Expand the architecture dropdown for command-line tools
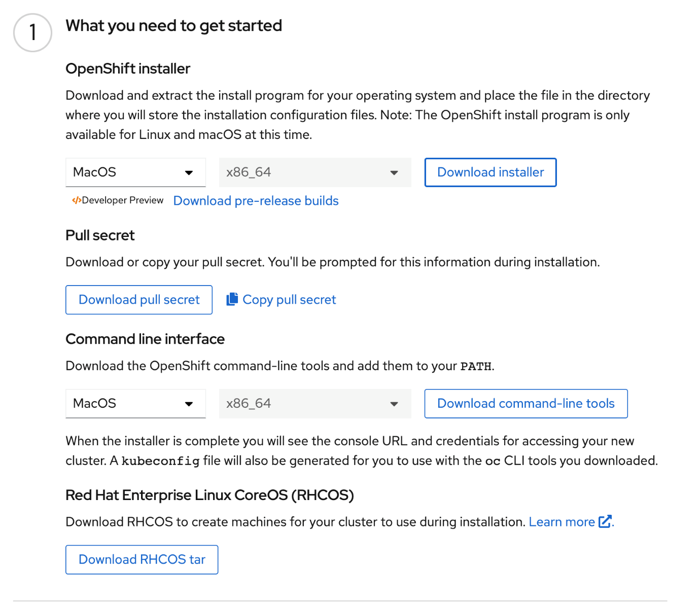Viewport: 700px width, 603px height. point(314,404)
